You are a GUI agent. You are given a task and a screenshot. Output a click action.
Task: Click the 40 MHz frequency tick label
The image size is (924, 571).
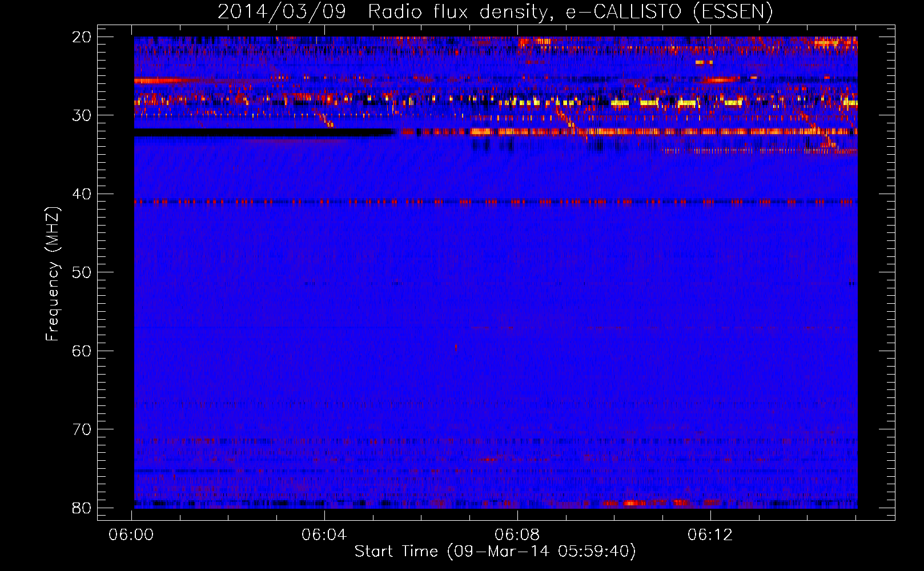click(x=82, y=194)
